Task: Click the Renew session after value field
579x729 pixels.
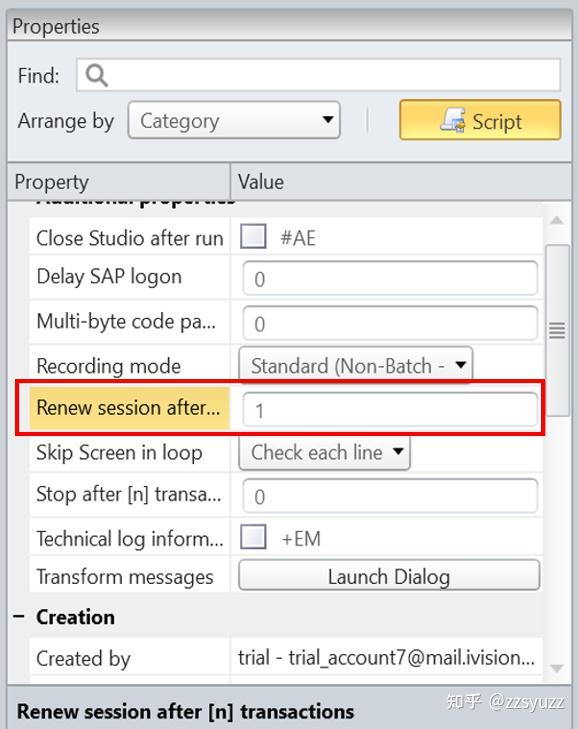Action: (390, 409)
